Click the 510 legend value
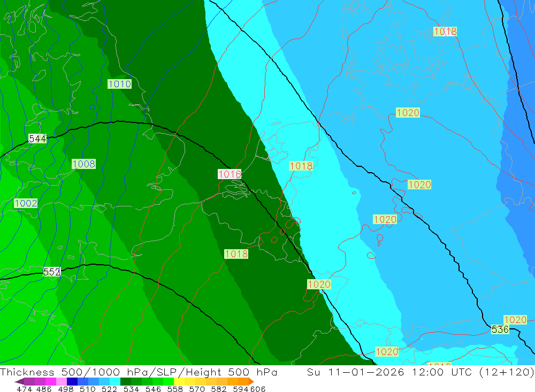Viewport: 535px width, 392px height. pos(88,389)
